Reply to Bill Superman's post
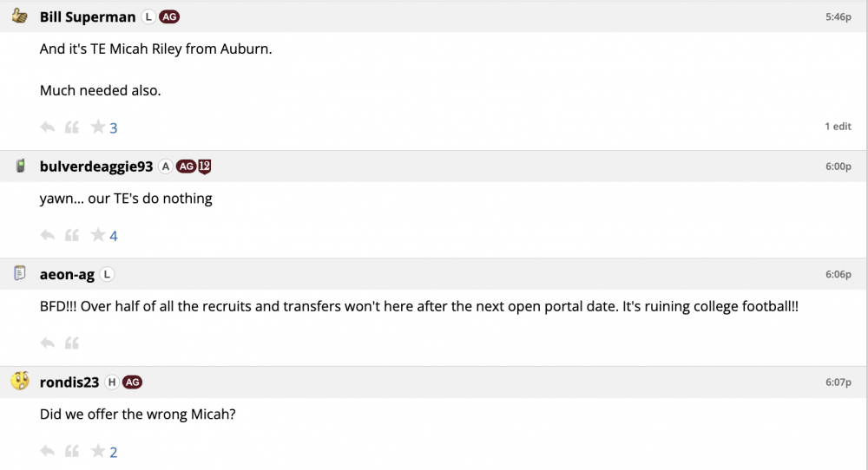 tap(48, 127)
